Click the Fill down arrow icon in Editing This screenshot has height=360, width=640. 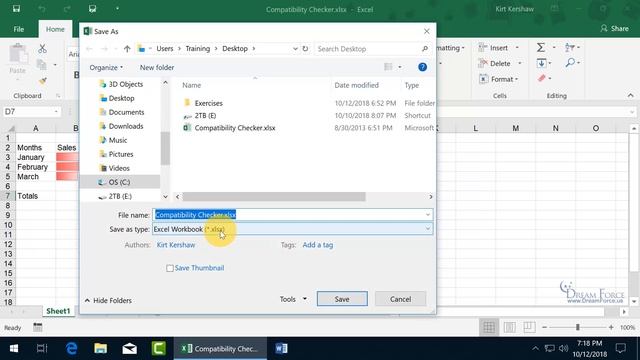[542, 63]
